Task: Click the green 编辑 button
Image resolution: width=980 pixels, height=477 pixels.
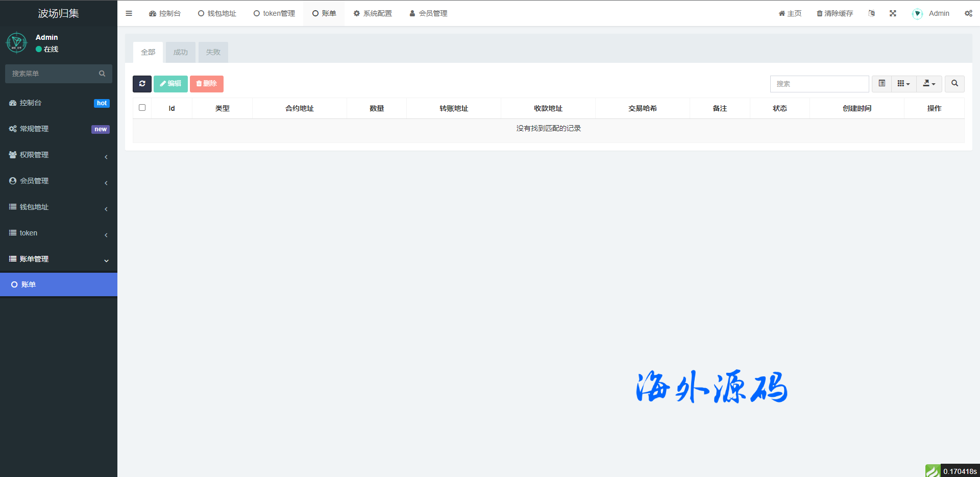Action: 170,84
